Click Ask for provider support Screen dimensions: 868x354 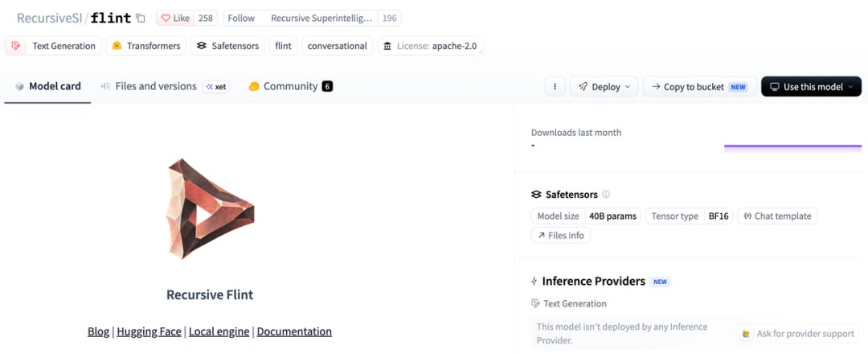[x=799, y=334]
